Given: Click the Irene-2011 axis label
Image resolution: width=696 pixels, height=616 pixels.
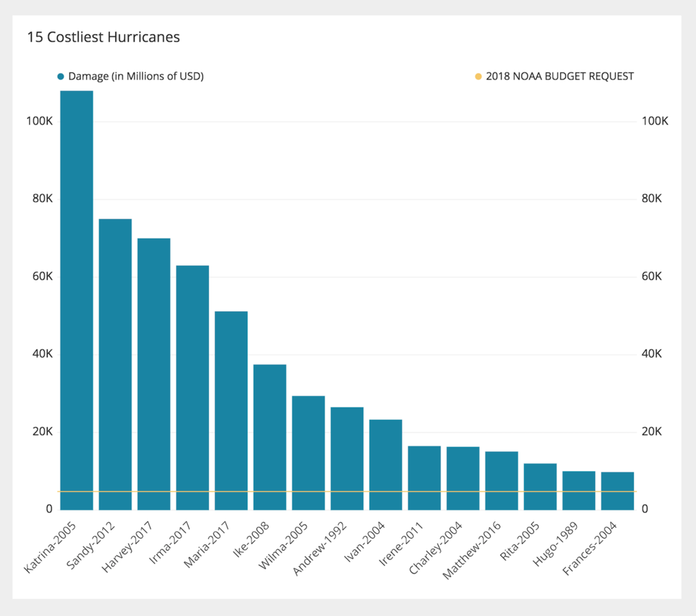Looking at the screenshot, I should pos(401,544).
